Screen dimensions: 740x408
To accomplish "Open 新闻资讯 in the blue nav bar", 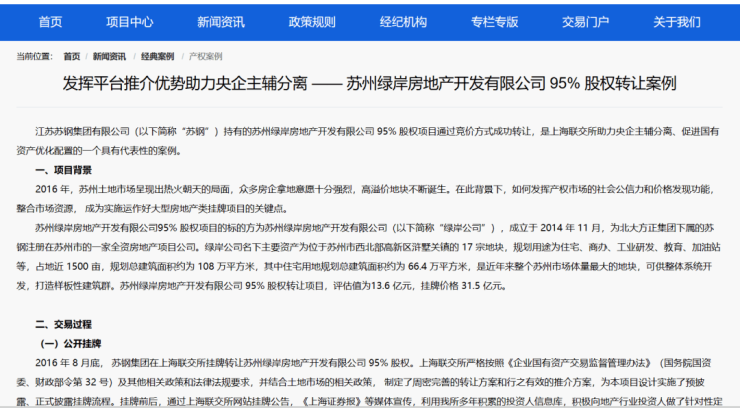I will coord(221,21).
